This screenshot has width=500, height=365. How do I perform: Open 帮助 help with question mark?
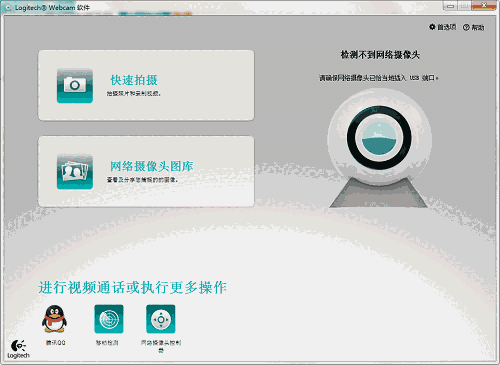[x=473, y=27]
